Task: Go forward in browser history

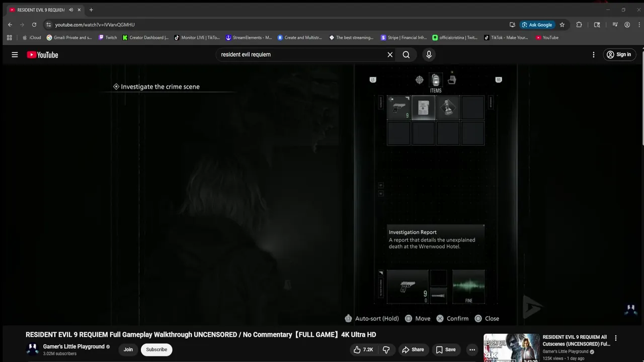Action: 22,25
